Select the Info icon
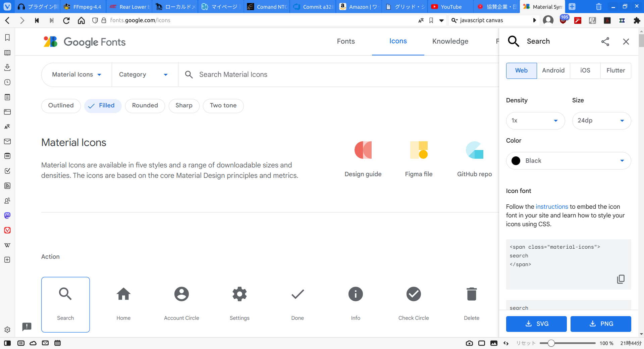 356,294
